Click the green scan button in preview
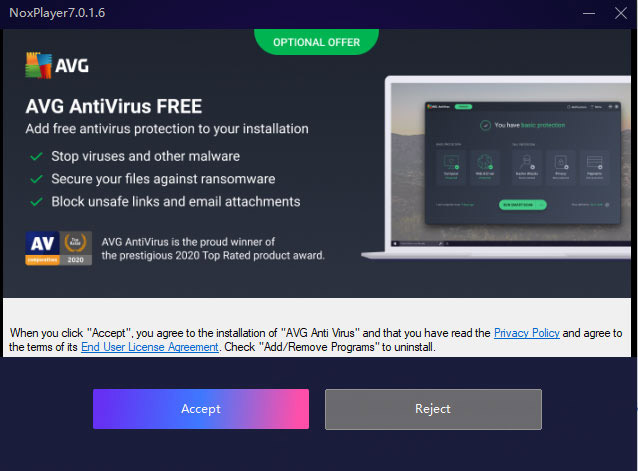The image size is (638, 471). [x=522, y=205]
